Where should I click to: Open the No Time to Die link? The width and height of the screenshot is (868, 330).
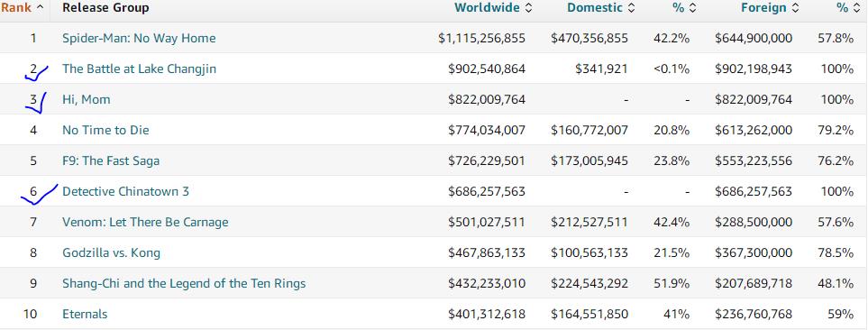(x=105, y=130)
